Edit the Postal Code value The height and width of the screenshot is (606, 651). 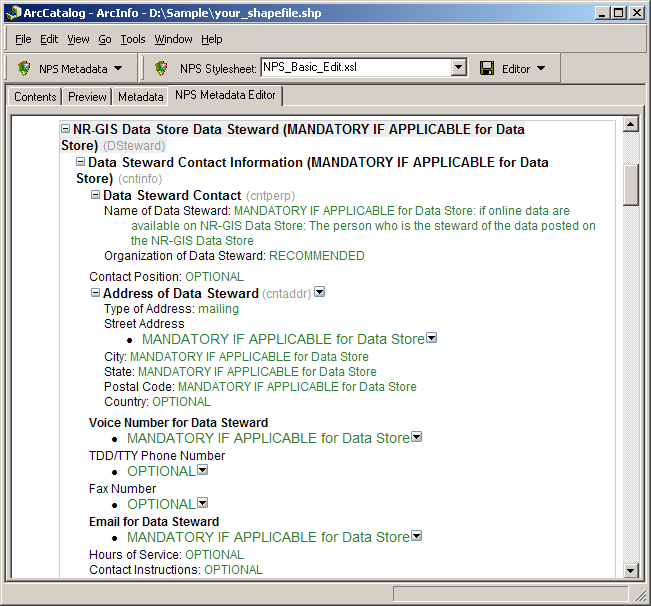(x=297, y=387)
